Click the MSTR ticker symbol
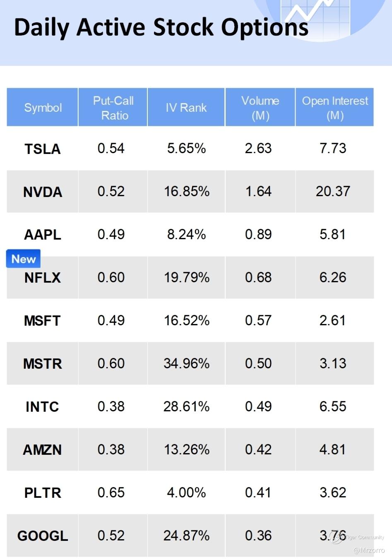Viewport: 392px width, 559px height. click(x=43, y=364)
